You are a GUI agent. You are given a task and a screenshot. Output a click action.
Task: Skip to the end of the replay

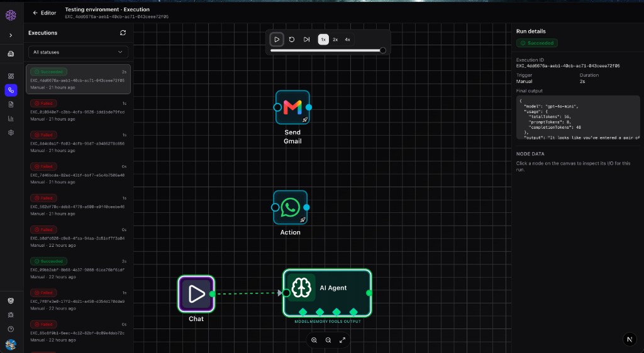[306, 40]
